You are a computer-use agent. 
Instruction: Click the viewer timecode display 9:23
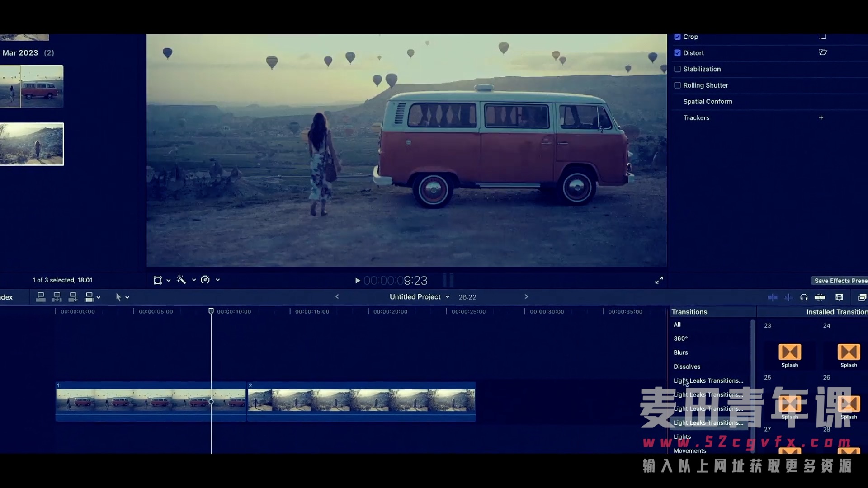pyautogui.click(x=396, y=281)
